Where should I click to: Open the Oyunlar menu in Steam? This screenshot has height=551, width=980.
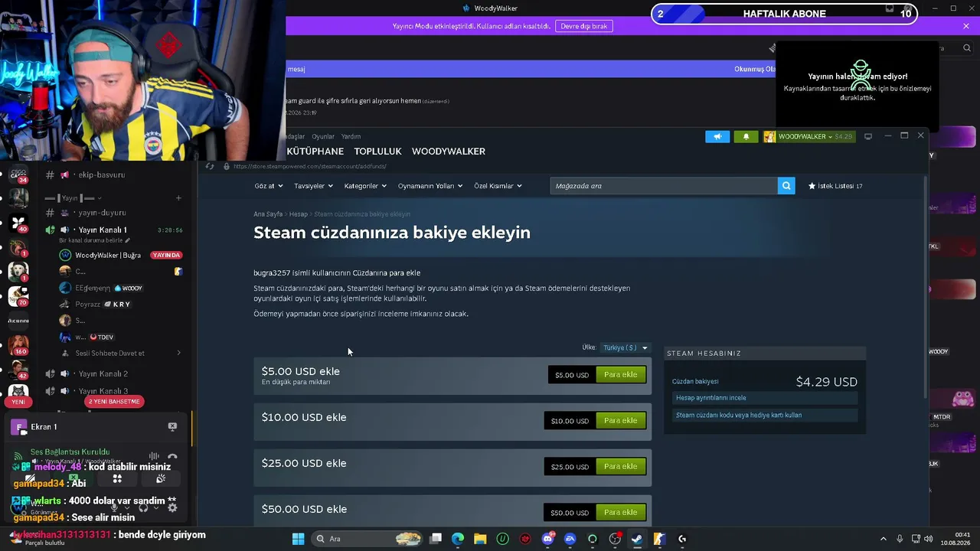coord(323,136)
